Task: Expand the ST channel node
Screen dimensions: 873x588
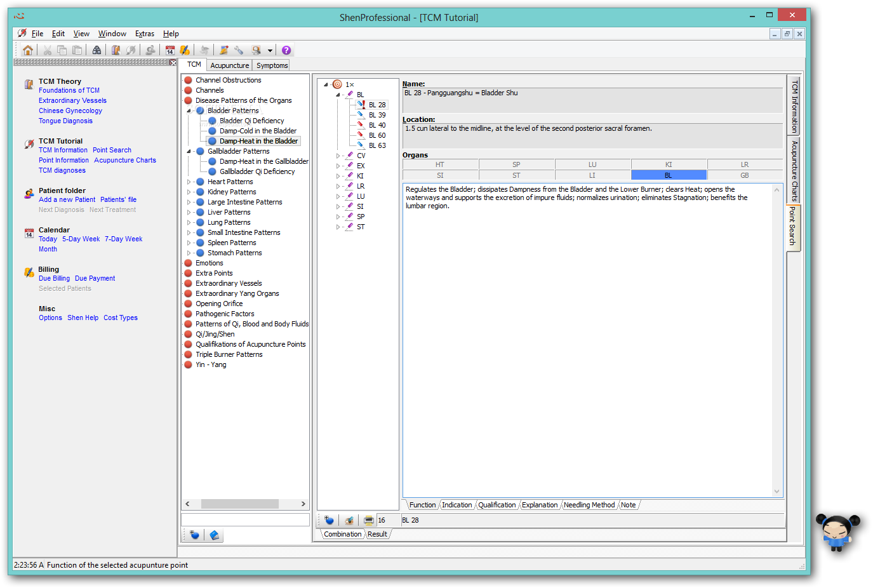Action: pyautogui.click(x=338, y=227)
